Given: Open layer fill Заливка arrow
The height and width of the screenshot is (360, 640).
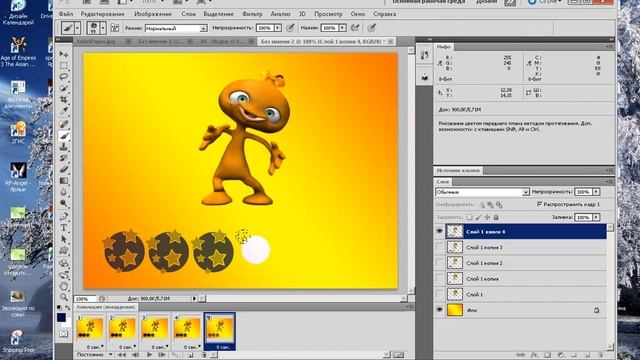Looking at the screenshot, I should coord(596,217).
